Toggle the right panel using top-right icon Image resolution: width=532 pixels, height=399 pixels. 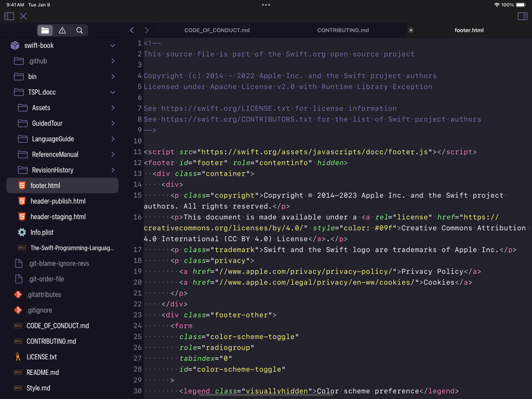[x=523, y=16]
